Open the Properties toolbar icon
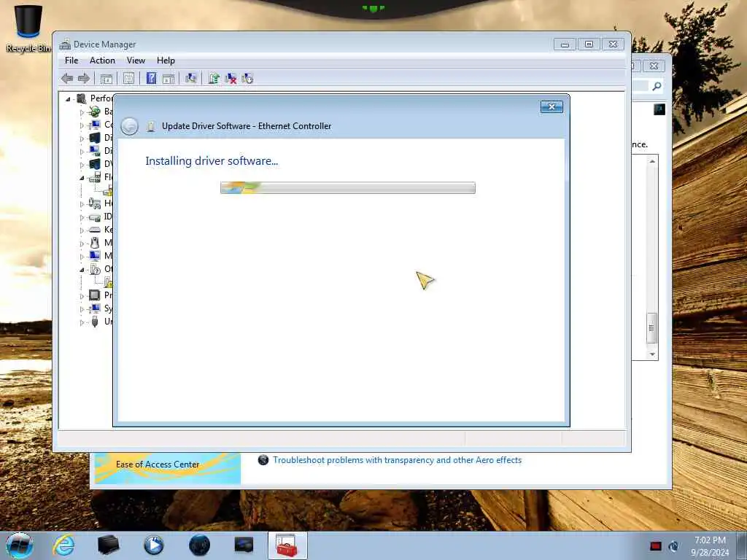The width and height of the screenshot is (747, 560). (128, 79)
